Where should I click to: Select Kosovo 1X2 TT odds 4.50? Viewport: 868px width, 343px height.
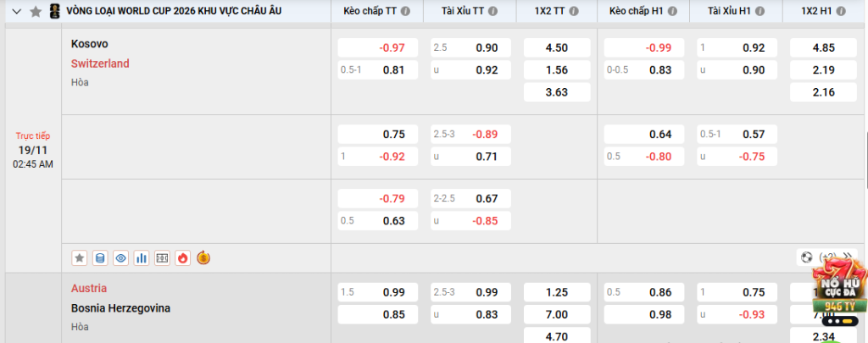coord(557,47)
